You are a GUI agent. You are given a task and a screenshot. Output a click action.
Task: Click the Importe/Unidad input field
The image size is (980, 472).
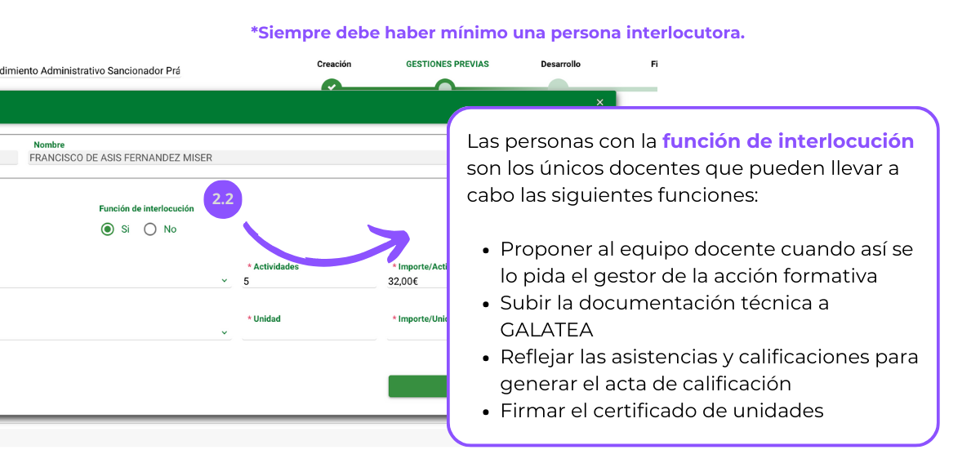(417, 332)
